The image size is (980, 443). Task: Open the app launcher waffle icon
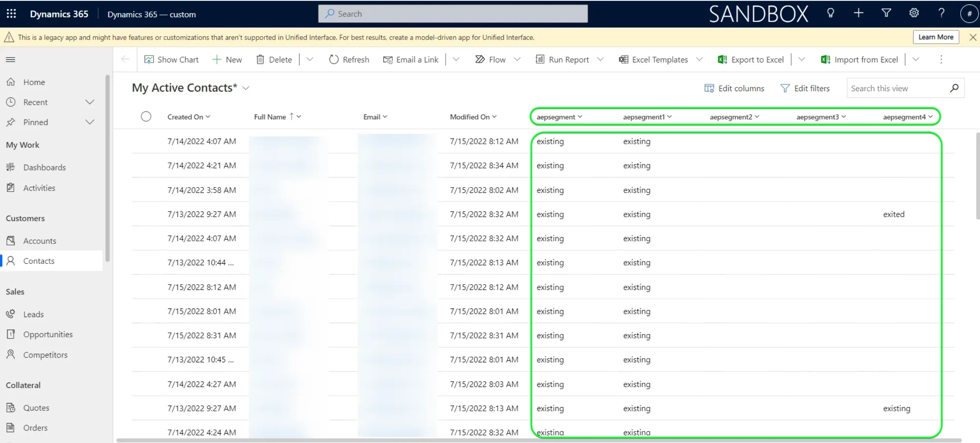click(x=11, y=14)
